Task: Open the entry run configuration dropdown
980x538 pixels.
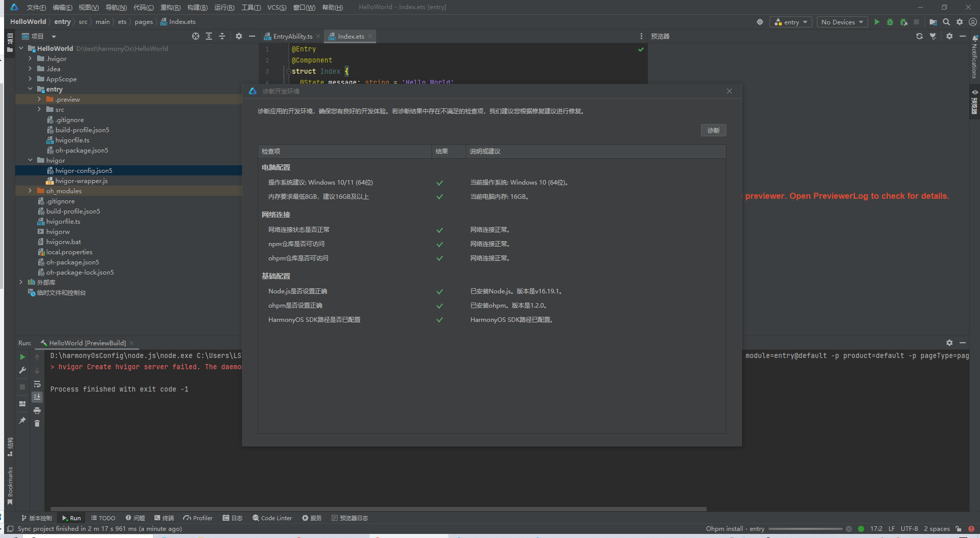Action: click(791, 22)
